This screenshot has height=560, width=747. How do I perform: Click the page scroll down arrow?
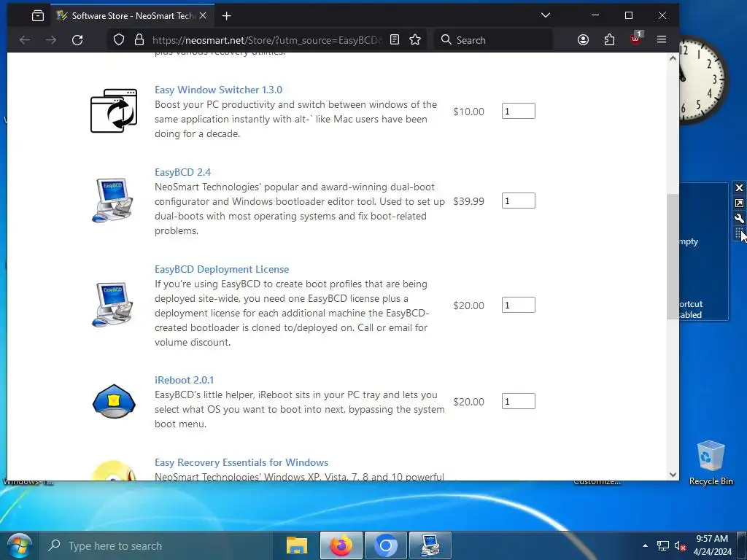pos(673,474)
